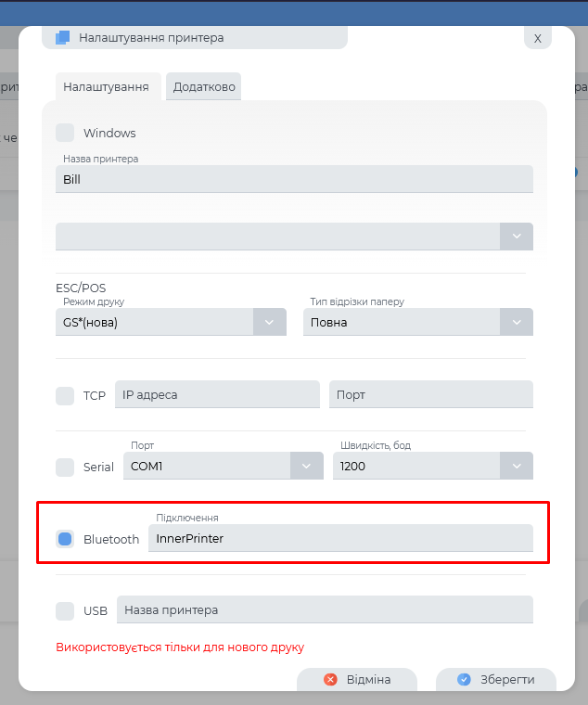Expand the Режим друку GS*(нова) dropdown
This screenshot has width=588, height=705.
pos(269,323)
